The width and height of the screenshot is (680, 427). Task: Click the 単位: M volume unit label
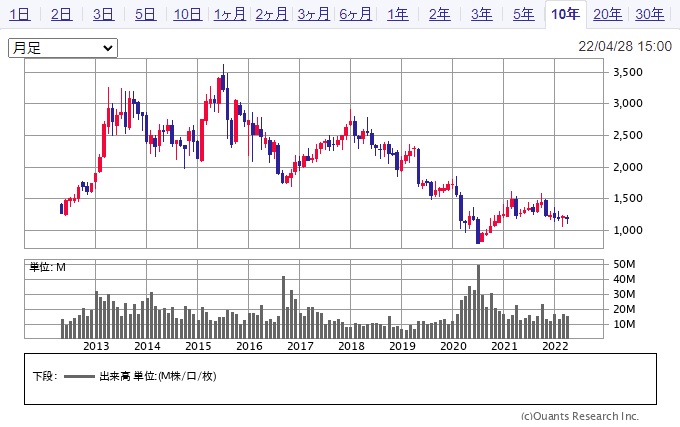[47, 267]
